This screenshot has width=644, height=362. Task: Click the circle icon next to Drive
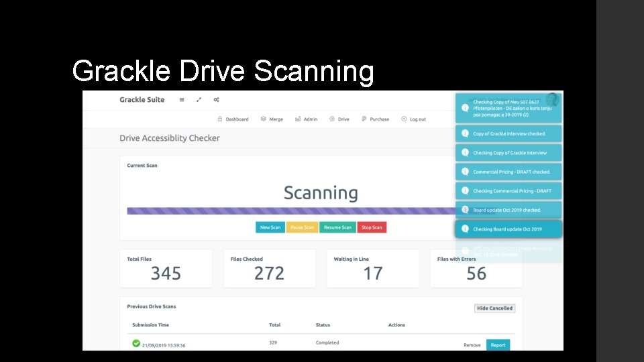point(332,119)
